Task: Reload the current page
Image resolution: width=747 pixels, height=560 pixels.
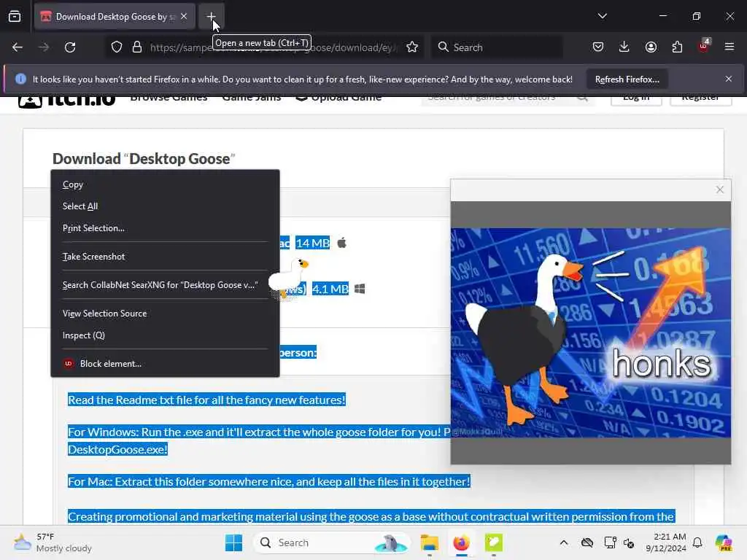Action: [70, 47]
